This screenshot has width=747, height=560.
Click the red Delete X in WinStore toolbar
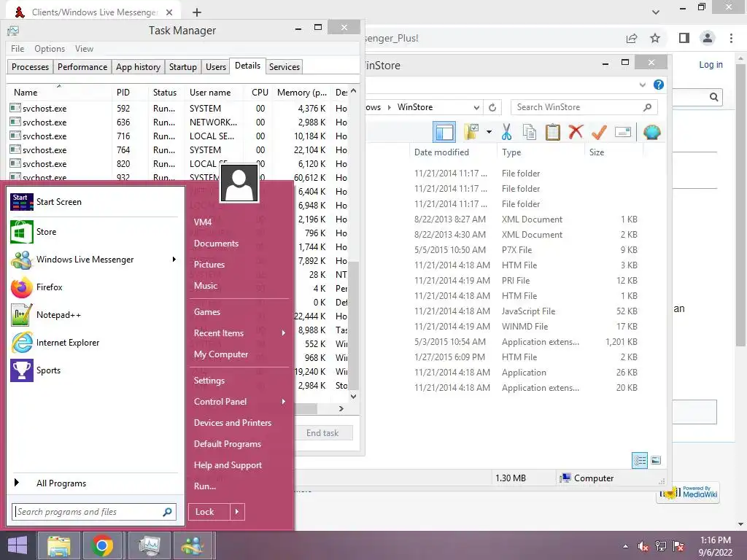coord(576,131)
